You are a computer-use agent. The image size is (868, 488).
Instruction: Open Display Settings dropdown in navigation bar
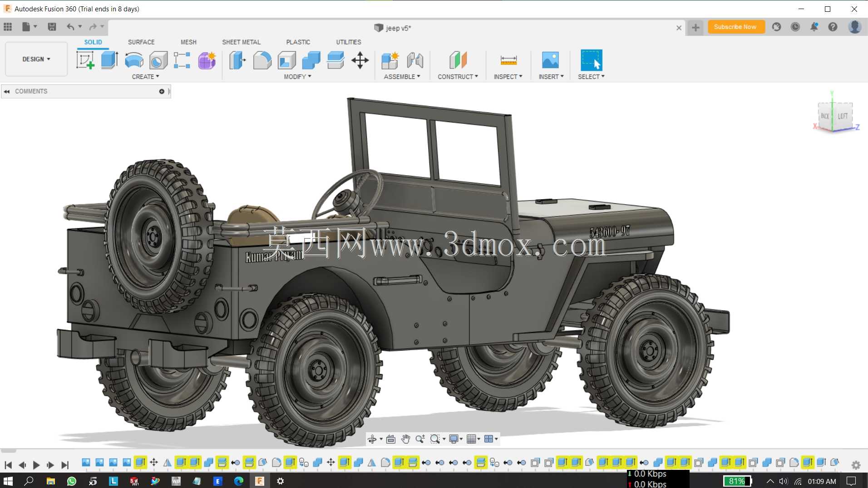click(x=455, y=439)
